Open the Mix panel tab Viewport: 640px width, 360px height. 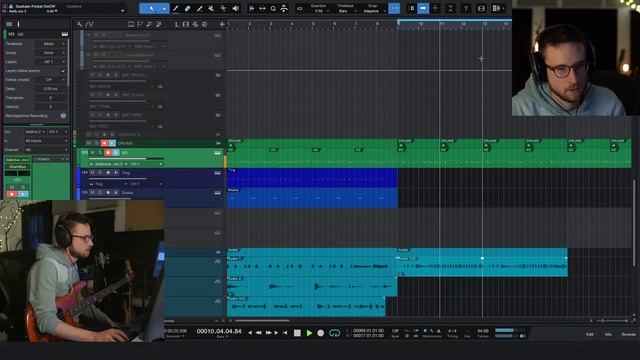(x=608, y=334)
